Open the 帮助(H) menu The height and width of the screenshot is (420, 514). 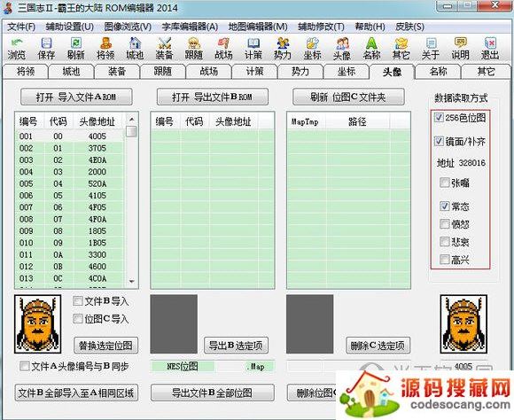click(x=370, y=27)
